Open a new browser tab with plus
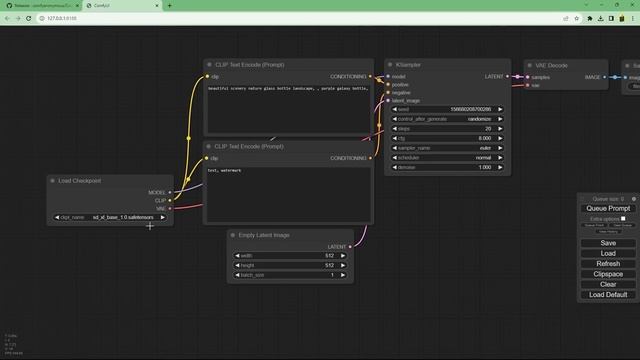The height and width of the screenshot is (360, 640). (169, 6)
